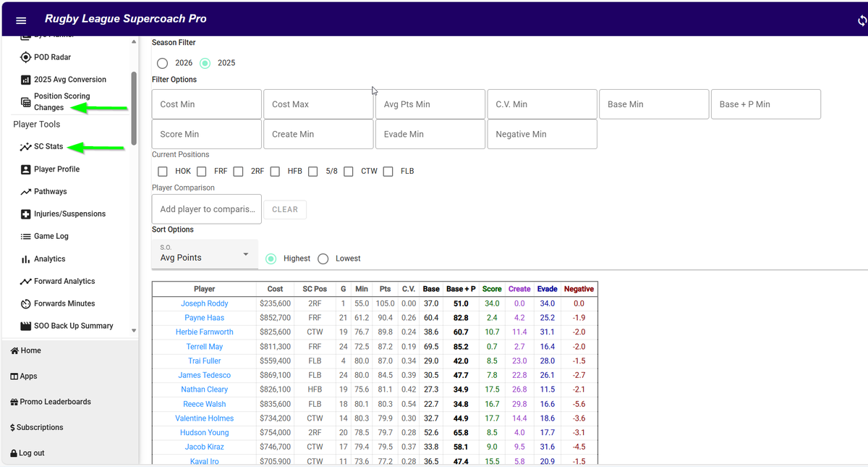Click the Create Min filter field
This screenshot has height=467, width=868.
point(318,134)
